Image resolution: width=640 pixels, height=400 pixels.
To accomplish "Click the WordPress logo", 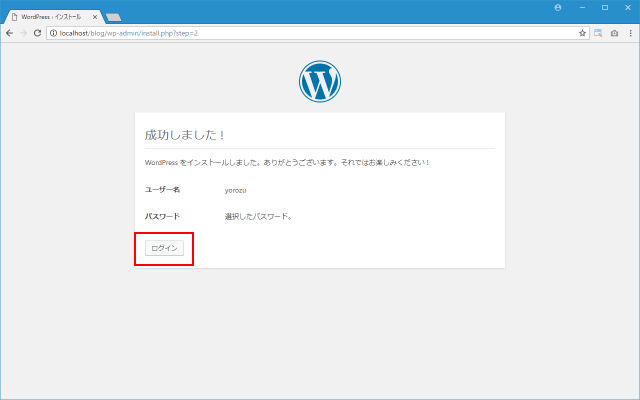I will click(320, 81).
